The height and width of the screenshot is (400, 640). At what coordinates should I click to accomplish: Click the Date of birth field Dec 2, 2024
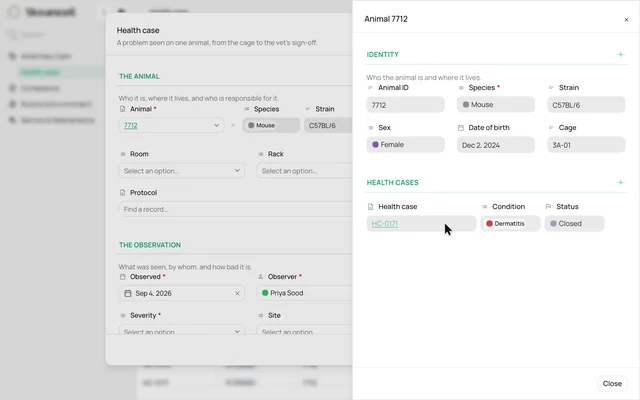pos(496,145)
